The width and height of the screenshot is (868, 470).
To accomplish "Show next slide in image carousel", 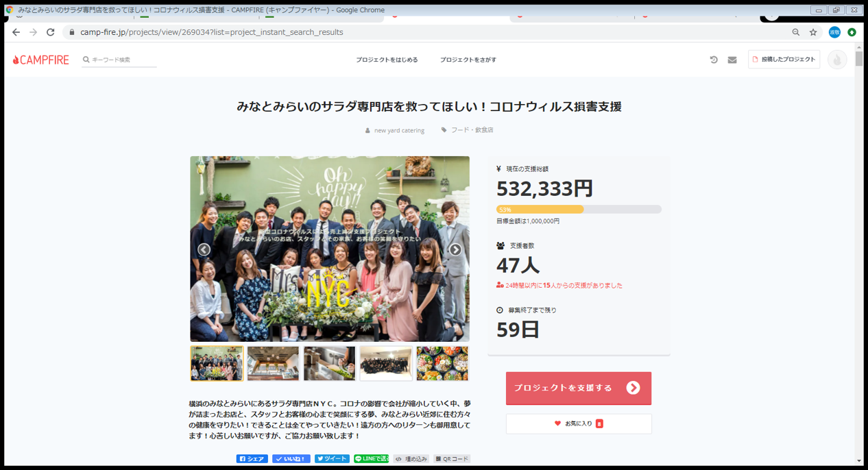I will pos(455,249).
